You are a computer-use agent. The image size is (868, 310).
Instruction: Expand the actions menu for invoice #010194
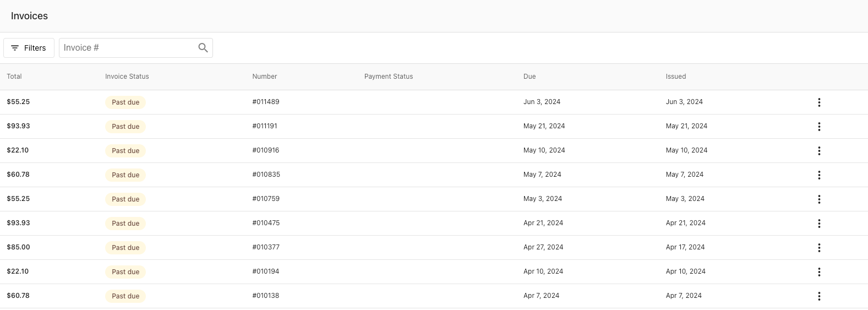[x=819, y=272]
